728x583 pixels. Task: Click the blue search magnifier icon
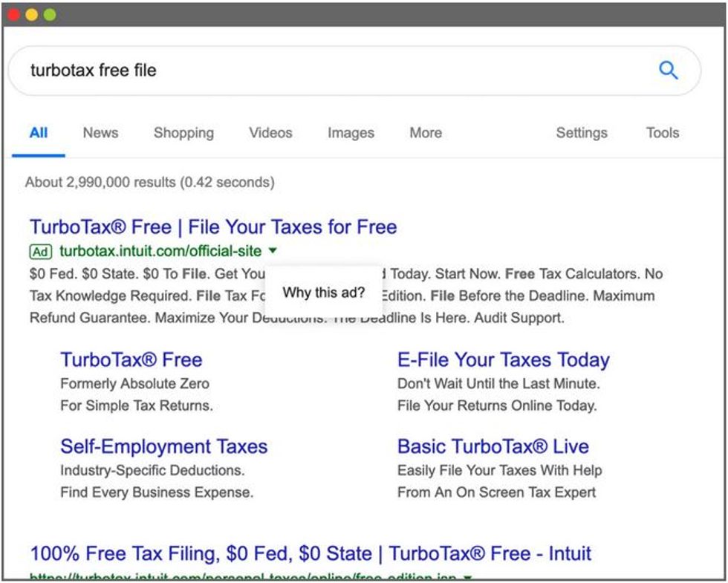pos(669,71)
